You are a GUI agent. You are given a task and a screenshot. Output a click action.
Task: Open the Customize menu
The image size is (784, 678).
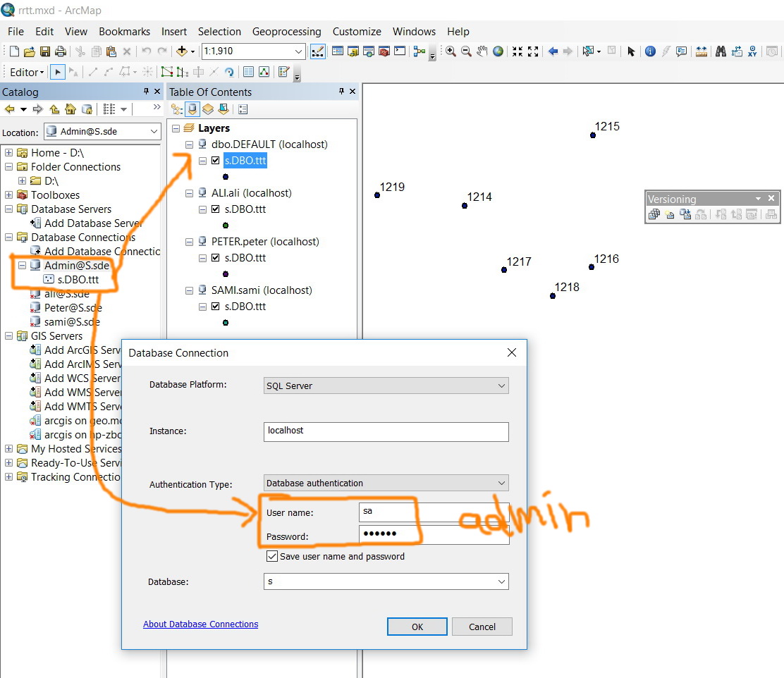point(357,32)
